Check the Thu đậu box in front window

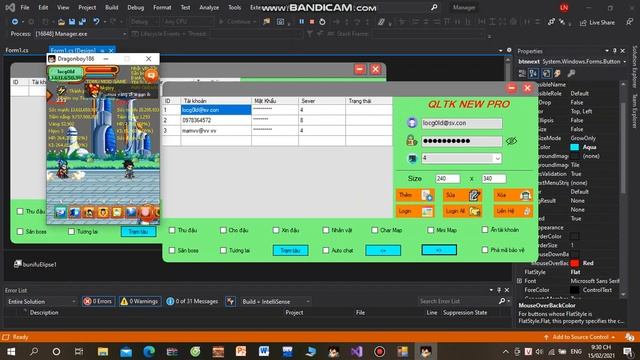pos(172,230)
